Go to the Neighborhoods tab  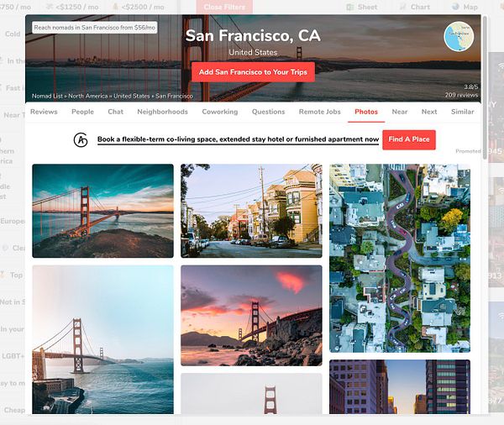coord(162,112)
